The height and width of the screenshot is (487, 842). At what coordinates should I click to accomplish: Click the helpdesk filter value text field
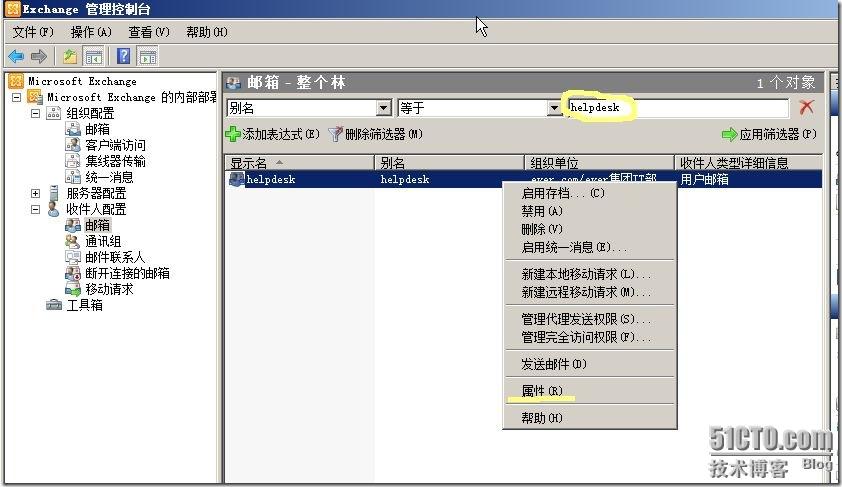(678, 108)
